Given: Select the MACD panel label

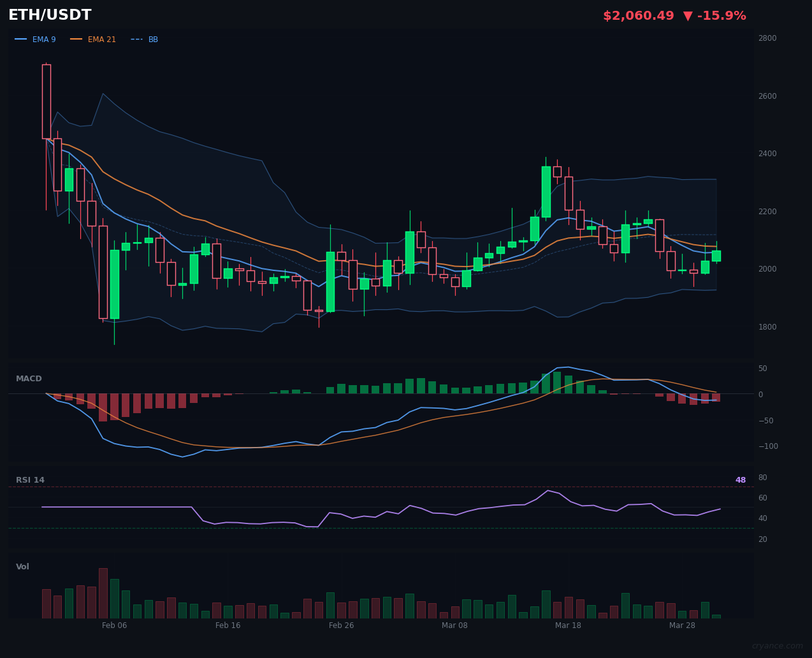Looking at the screenshot, I should pos(29,378).
